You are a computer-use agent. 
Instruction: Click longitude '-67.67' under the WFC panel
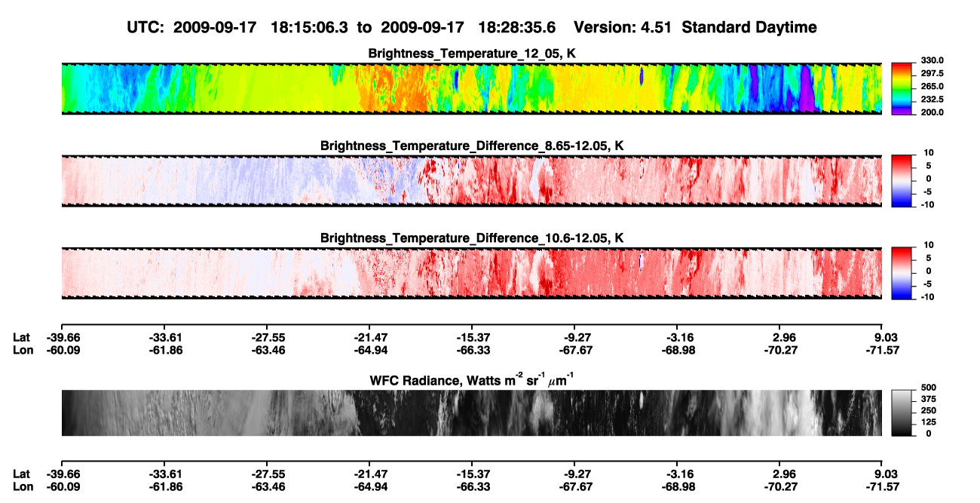[x=574, y=487]
